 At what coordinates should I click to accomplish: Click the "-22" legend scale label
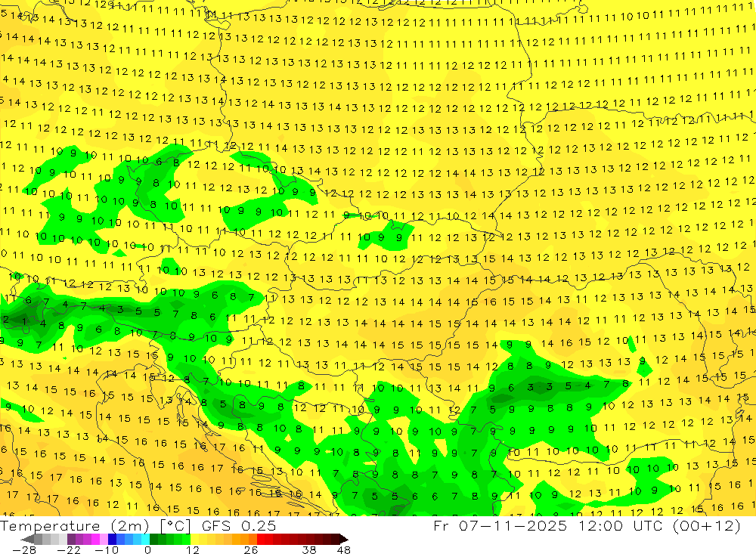tap(69, 549)
